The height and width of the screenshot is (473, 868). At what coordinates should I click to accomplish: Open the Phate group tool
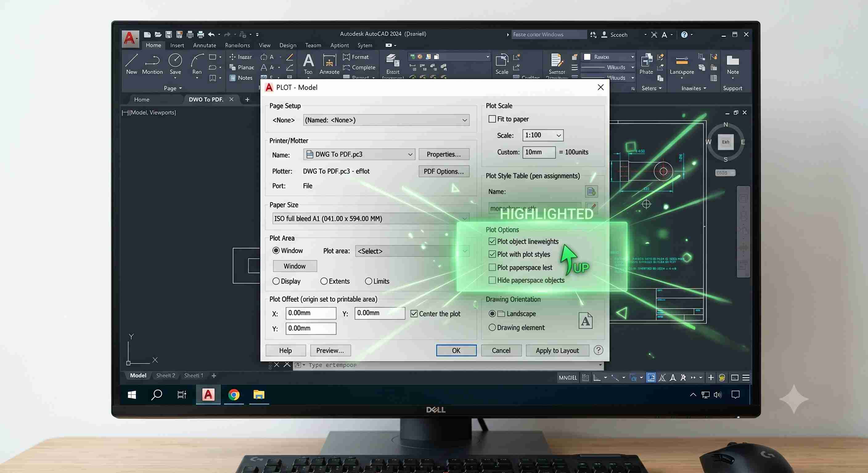point(646,64)
